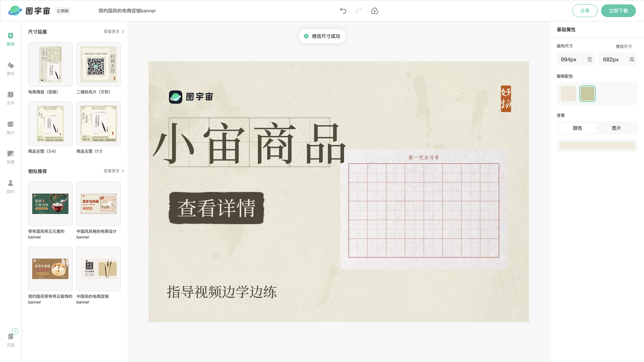The width and height of the screenshot is (644, 362).
Task: Click the undo arrow icon
Action: (x=343, y=11)
